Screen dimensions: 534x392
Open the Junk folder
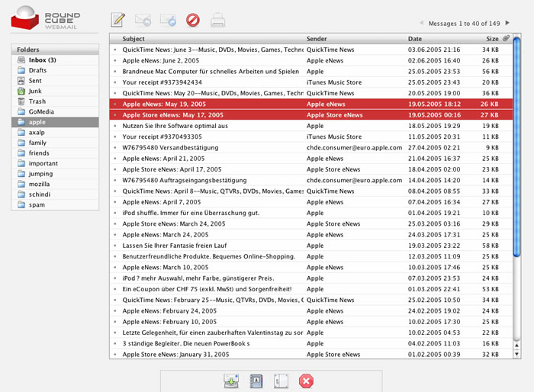point(55,91)
